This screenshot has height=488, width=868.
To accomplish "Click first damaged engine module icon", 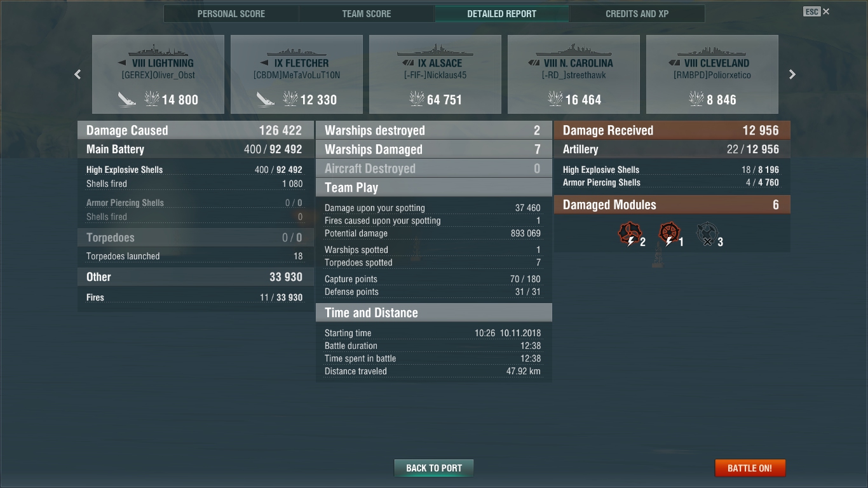I will 630,234.
